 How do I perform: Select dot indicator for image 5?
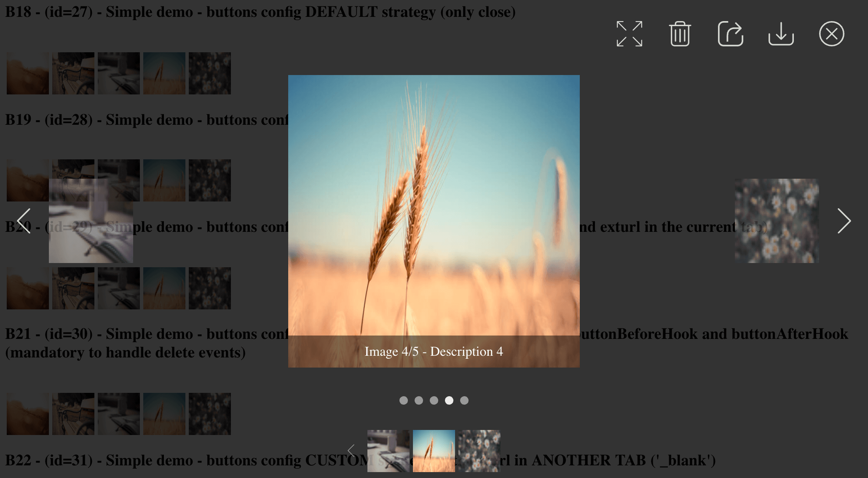(x=464, y=400)
